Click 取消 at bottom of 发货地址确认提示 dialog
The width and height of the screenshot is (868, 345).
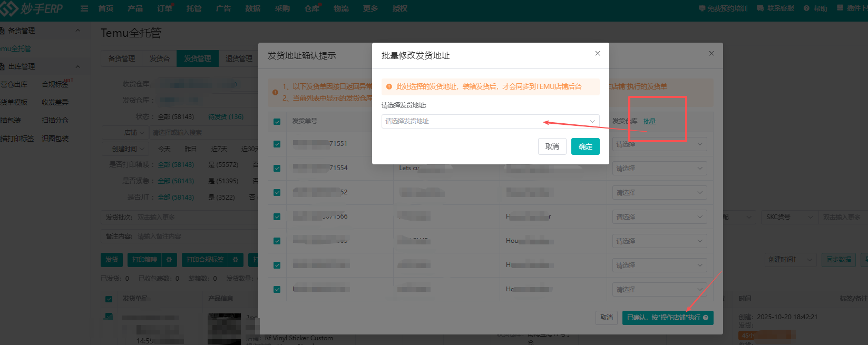click(x=607, y=318)
